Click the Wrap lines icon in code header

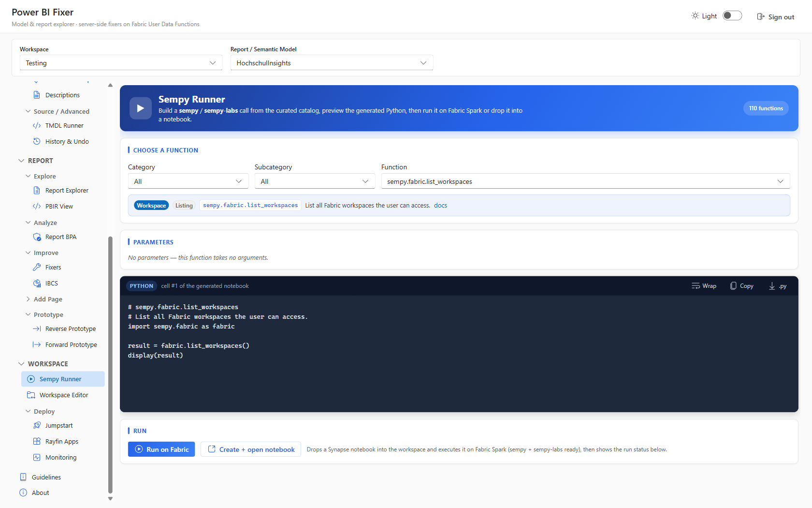coord(696,286)
